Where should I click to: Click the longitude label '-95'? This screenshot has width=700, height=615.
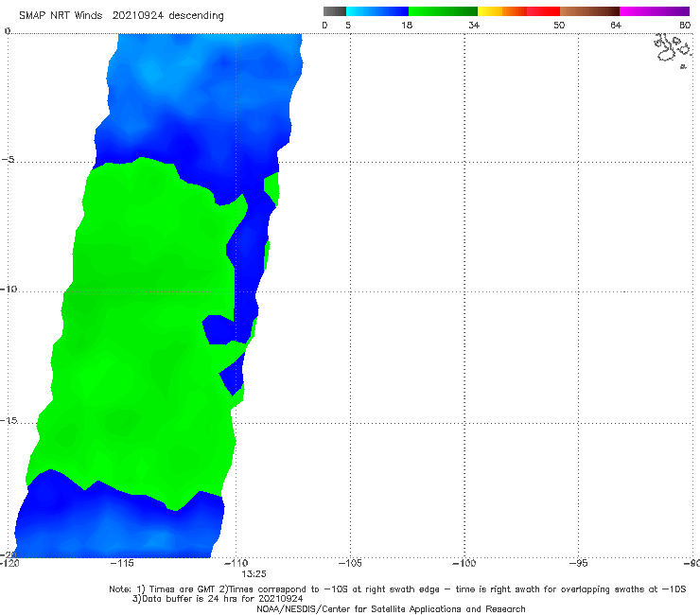coord(579,563)
